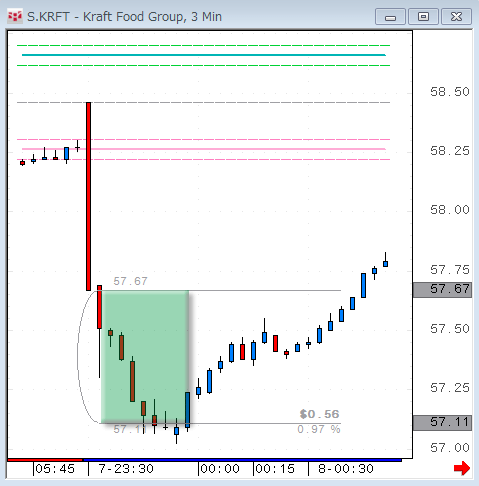Click the red session bar at the chart bottom

click(45, 460)
